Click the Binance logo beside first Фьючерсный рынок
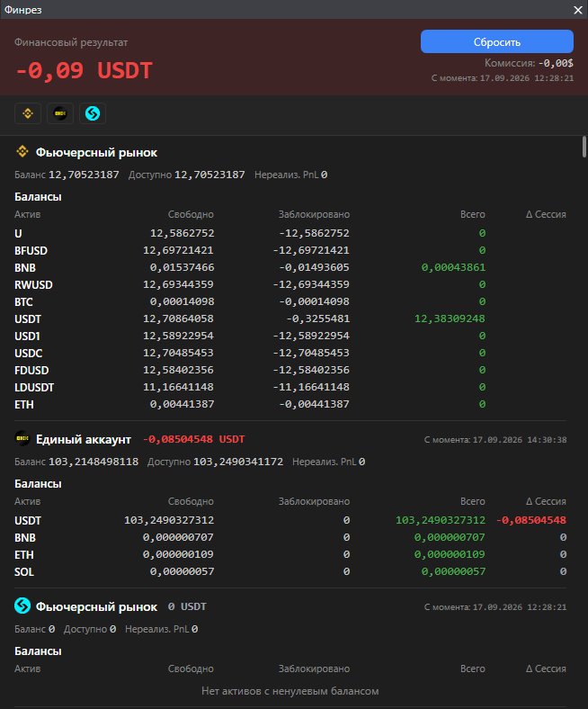Viewport: 588px width, 709px height. [22, 151]
